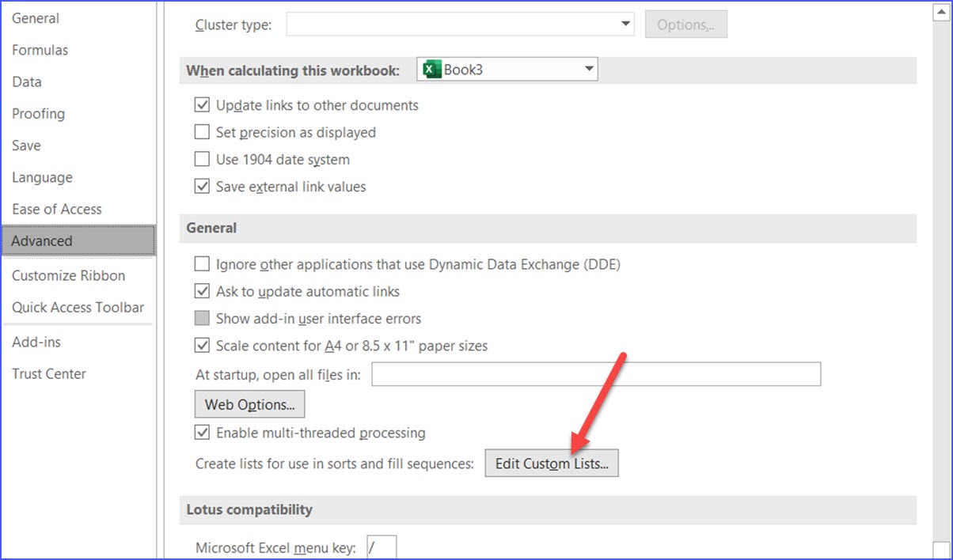The width and height of the screenshot is (953, 560).
Task: Uncheck Save external link values
Action: tap(202, 186)
